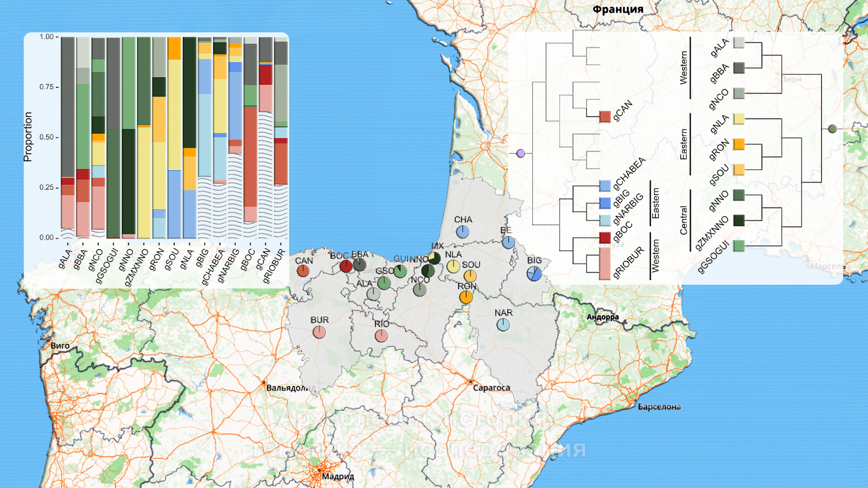
Task: Click the green root node of right tree
Action: [x=832, y=129]
